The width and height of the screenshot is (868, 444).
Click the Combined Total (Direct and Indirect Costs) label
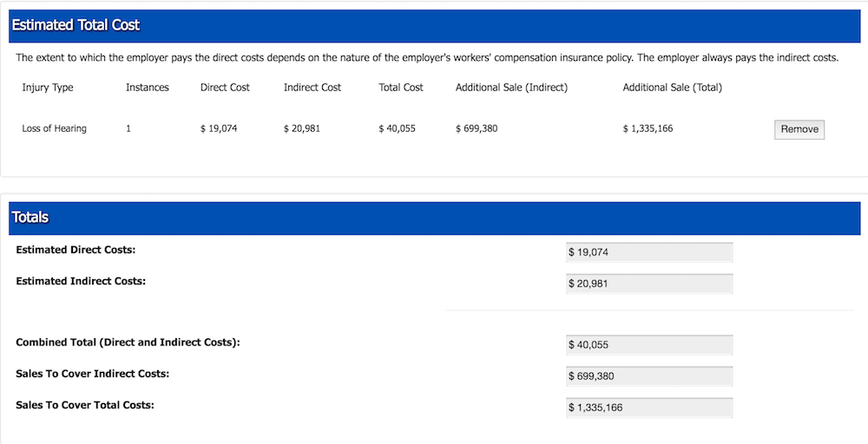(128, 343)
